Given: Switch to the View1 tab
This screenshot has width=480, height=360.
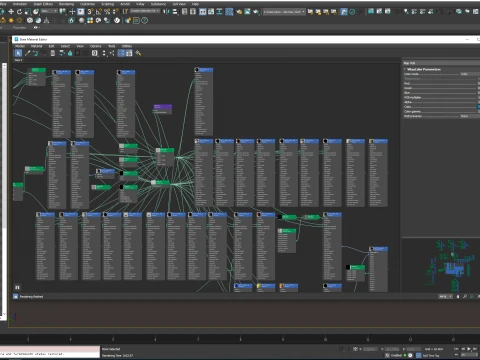Looking at the screenshot, I should point(18,60).
